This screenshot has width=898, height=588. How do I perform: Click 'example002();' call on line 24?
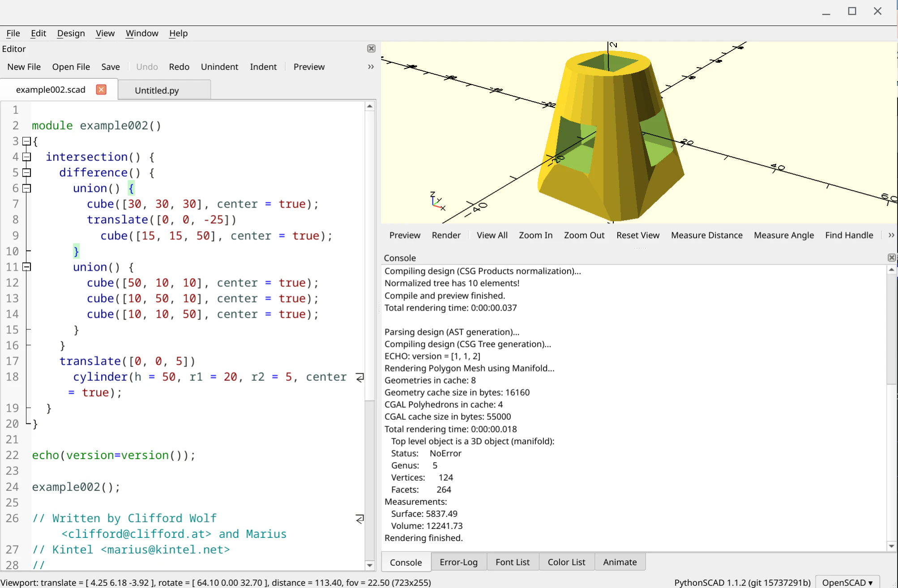tap(76, 487)
